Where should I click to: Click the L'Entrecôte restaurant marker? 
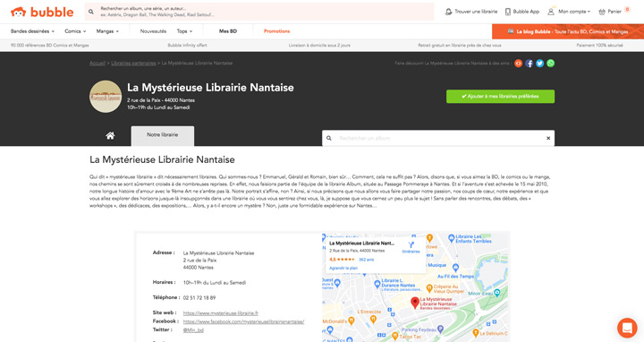tap(373, 319)
